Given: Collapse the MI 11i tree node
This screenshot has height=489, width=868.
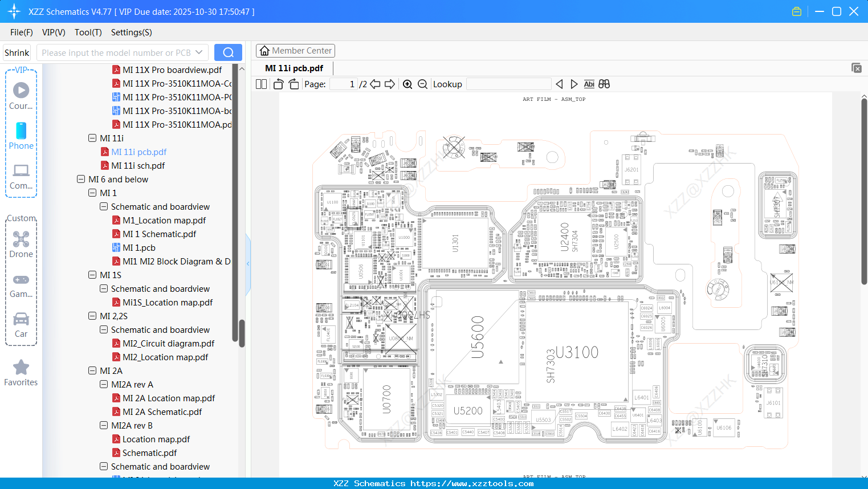Looking at the screenshot, I should (92, 138).
